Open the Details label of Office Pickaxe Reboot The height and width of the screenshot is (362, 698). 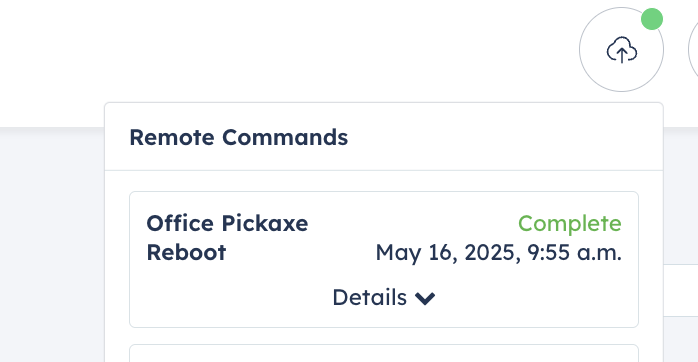369,297
